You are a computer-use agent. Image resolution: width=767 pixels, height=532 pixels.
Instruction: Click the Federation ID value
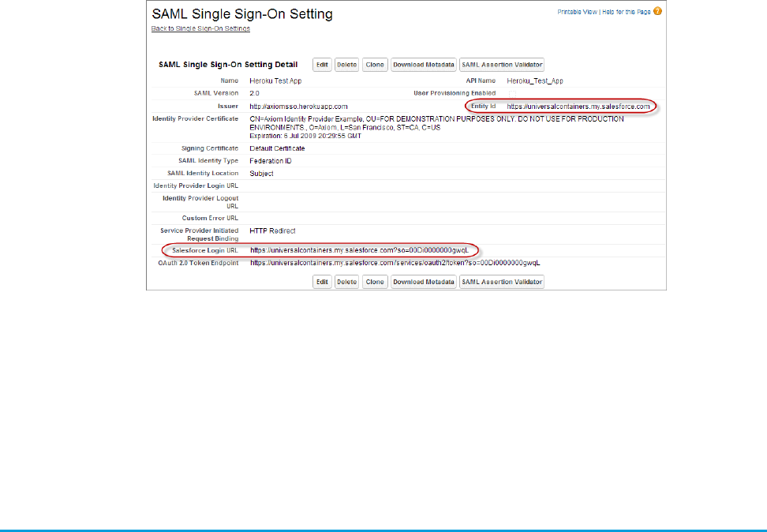tap(271, 161)
